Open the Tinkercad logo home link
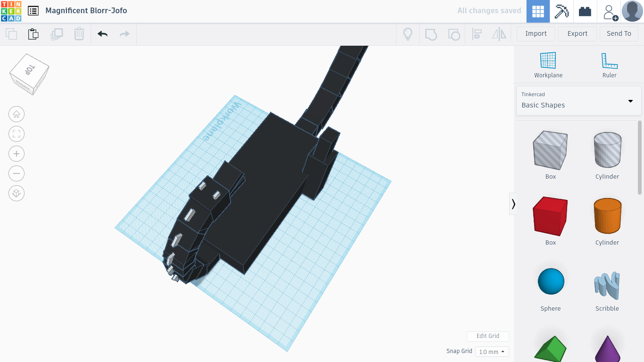The width and height of the screenshot is (644, 362). (11, 11)
